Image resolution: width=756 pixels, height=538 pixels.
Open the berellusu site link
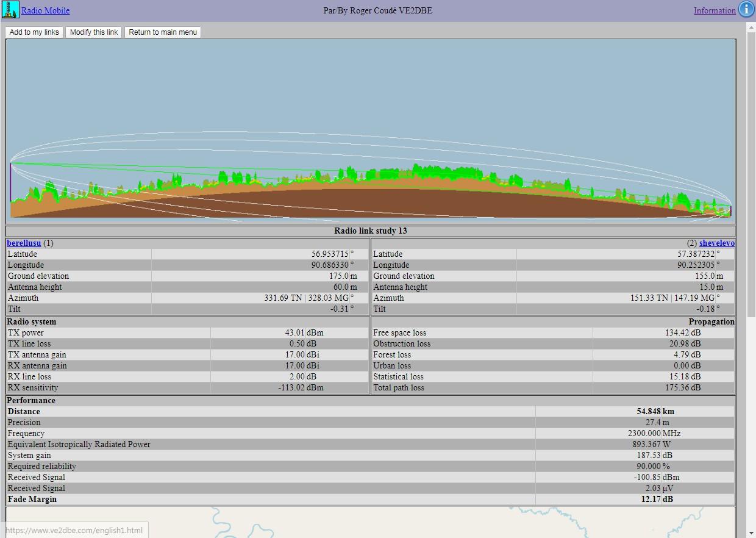(x=24, y=243)
